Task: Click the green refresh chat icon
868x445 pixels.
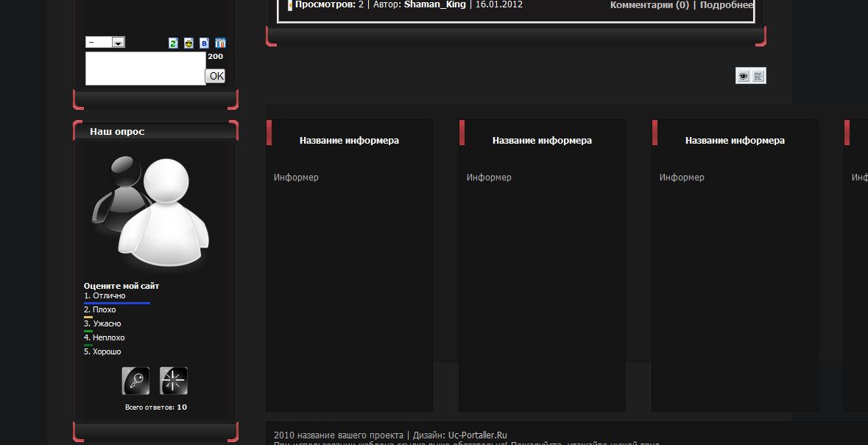Action: point(173,43)
